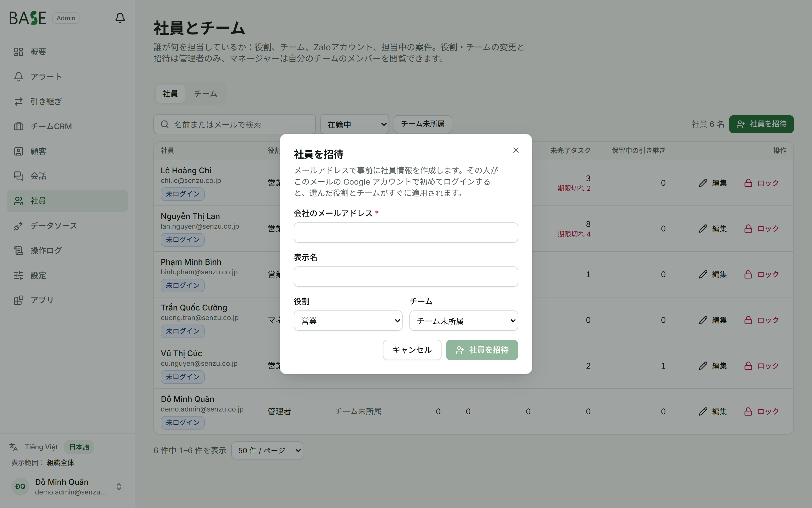
Task: Click the 社員 people icon in sidebar
Action: click(x=18, y=201)
